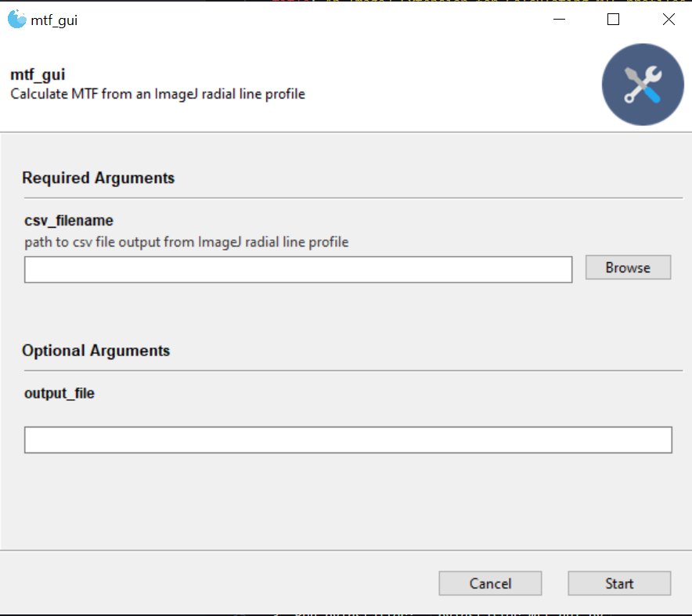Click the Cancel button
Viewport: 692px width, 616px height.
pos(490,583)
